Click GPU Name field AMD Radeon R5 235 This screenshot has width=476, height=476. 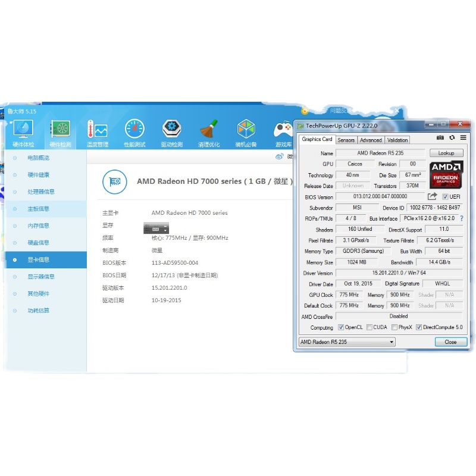(380, 153)
